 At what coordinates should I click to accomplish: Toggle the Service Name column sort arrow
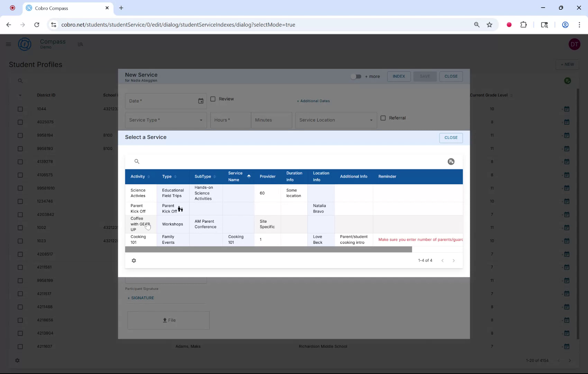tap(249, 176)
